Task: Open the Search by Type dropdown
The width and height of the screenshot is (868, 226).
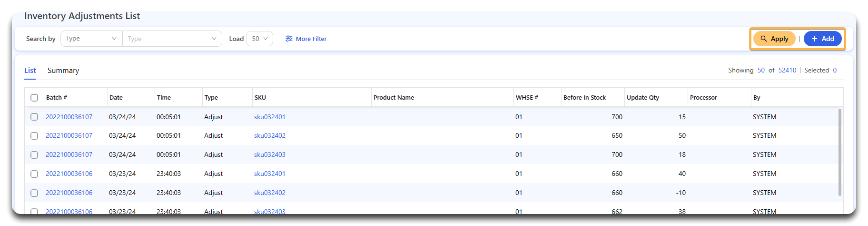Action: (x=91, y=39)
